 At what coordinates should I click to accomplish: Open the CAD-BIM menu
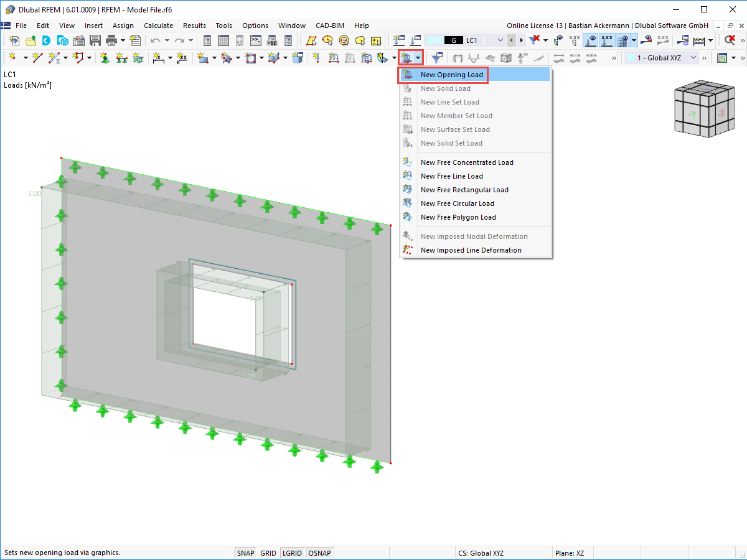[x=329, y=26]
